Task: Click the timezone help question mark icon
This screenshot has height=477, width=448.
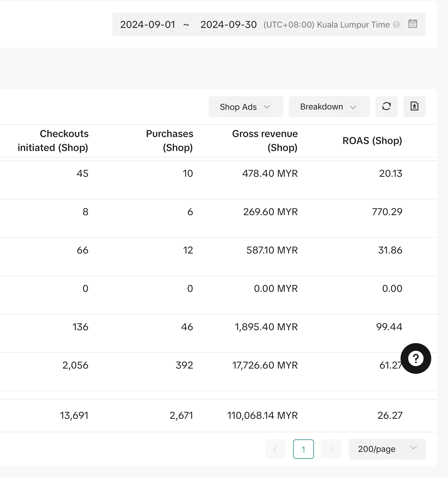Action: [396, 24]
